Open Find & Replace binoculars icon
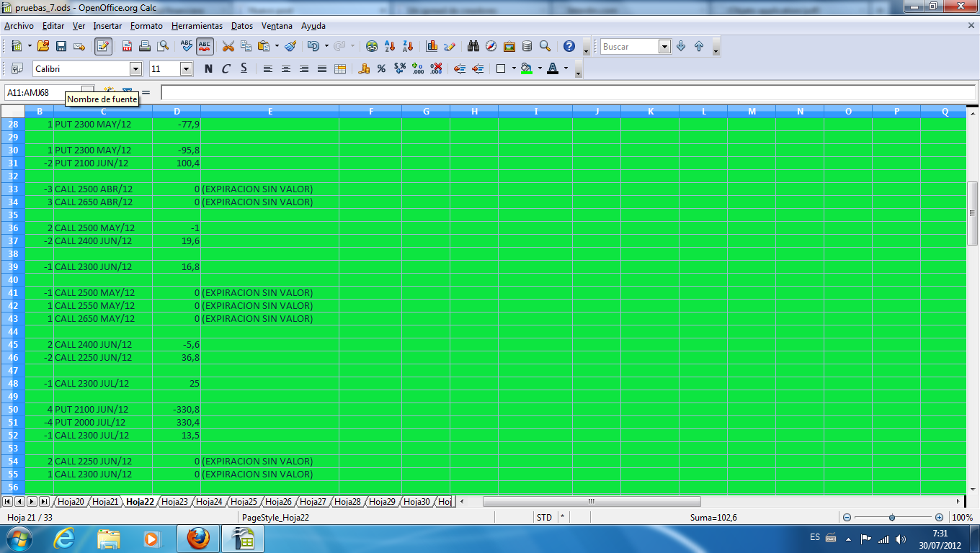The image size is (980, 553). [x=473, y=46]
